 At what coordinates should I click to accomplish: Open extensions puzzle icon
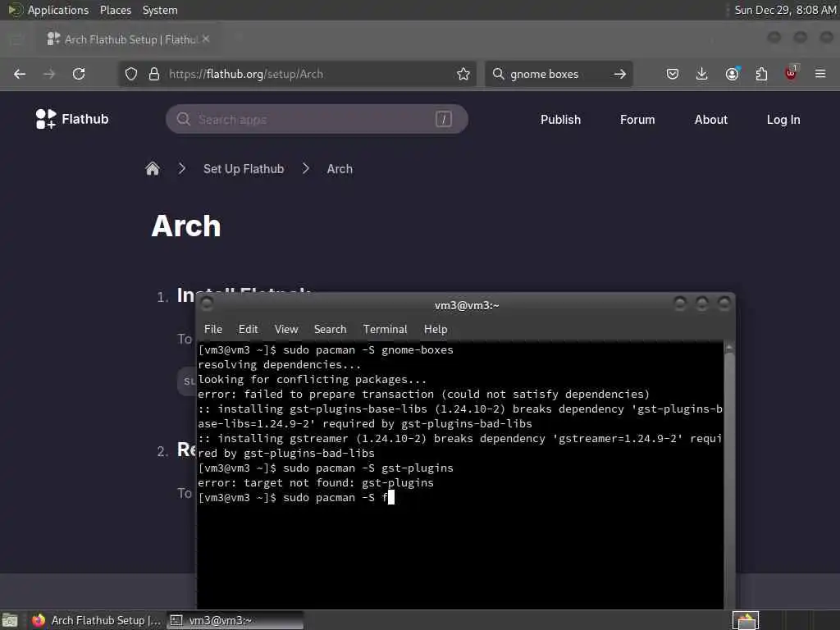click(x=761, y=74)
